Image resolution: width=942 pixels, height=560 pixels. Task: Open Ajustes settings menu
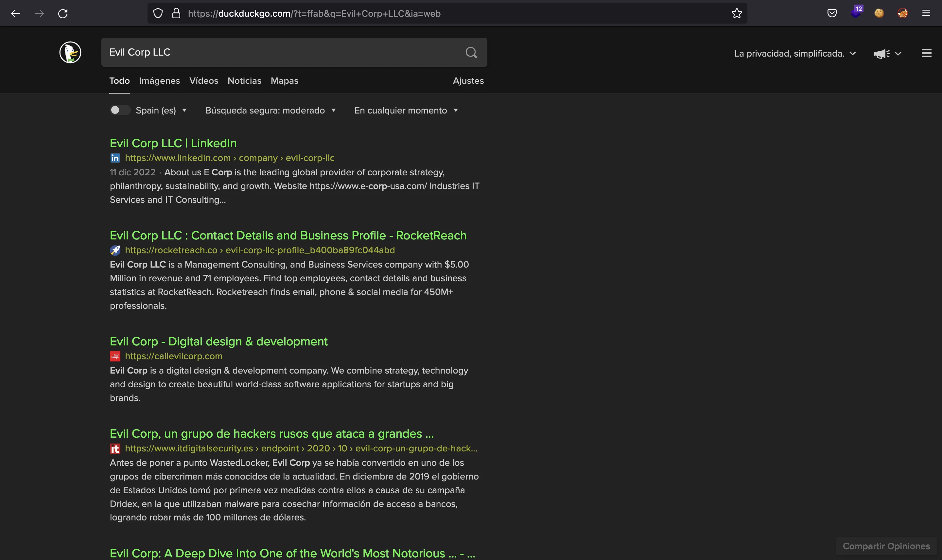tap(468, 81)
